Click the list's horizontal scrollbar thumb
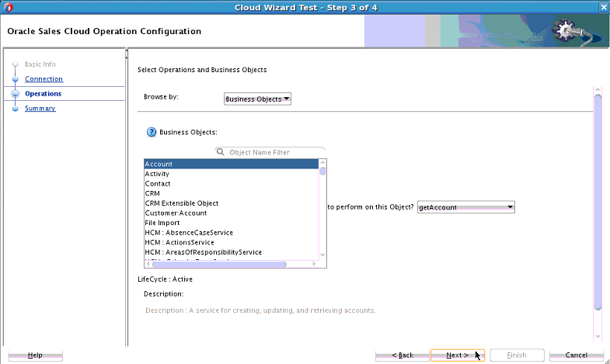The image size is (610, 364). [219, 264]
